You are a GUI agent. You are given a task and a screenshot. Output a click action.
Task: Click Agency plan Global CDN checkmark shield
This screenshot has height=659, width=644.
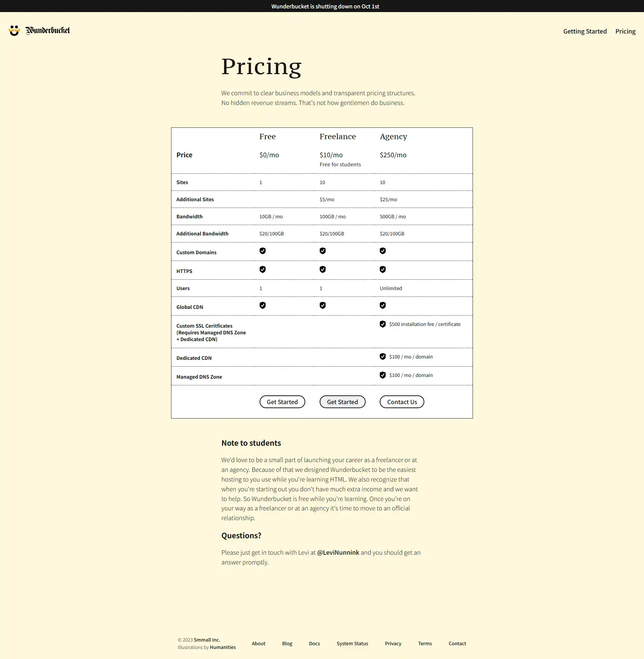pyautogui.click(x=383, y=305)
